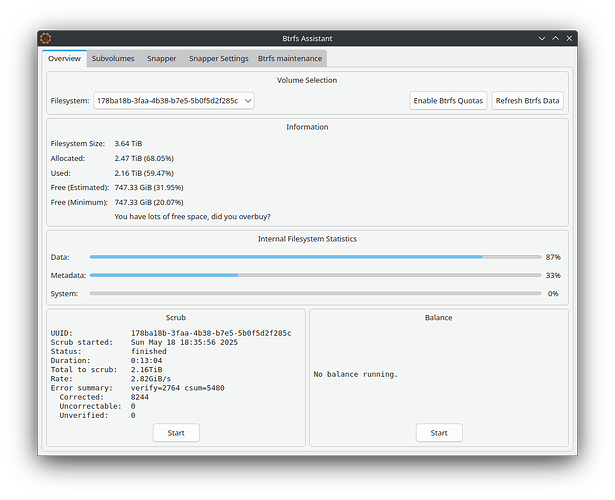This screenshot has height=500, width=615.
Task: Click the Btrfs Assistant app icon in title bar
Action: [x=46, y=38]
